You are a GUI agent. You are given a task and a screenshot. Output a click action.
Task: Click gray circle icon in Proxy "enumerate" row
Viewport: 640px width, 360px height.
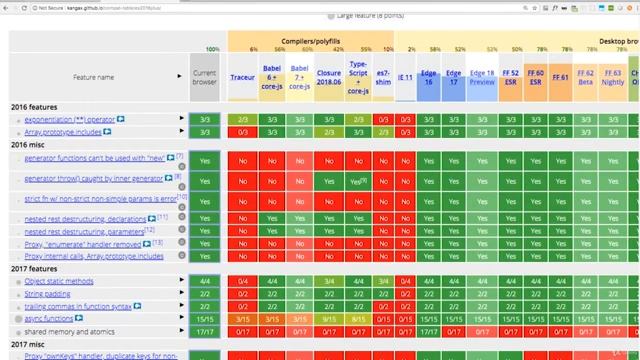coord(182,242)
